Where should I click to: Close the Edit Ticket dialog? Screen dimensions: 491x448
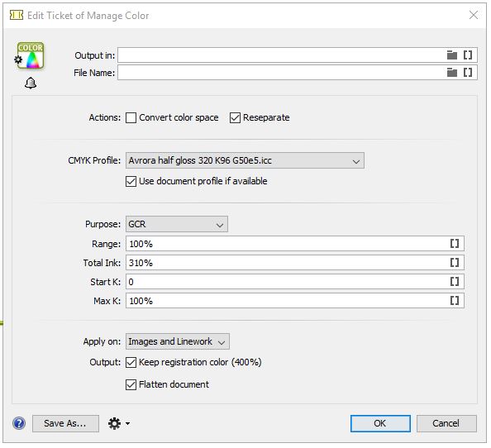pyautogui.click(x=473, y=15)
